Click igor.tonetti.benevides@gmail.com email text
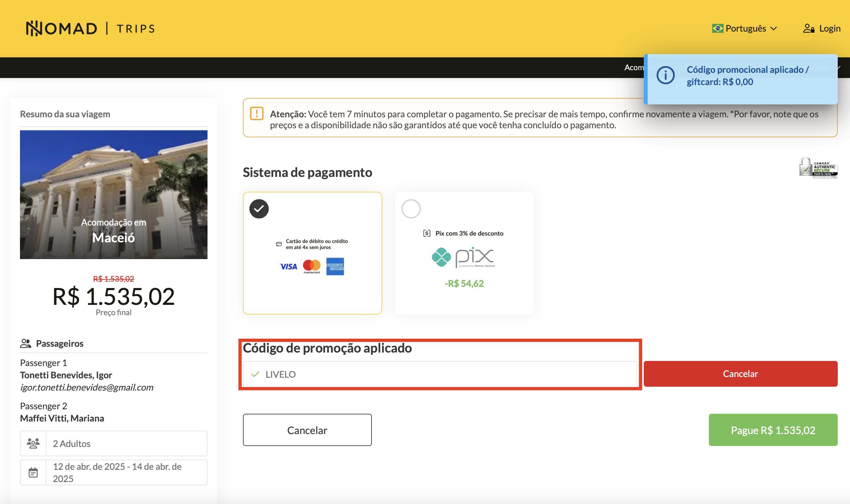This screenshot has height=504, width=850. [87, 387]
